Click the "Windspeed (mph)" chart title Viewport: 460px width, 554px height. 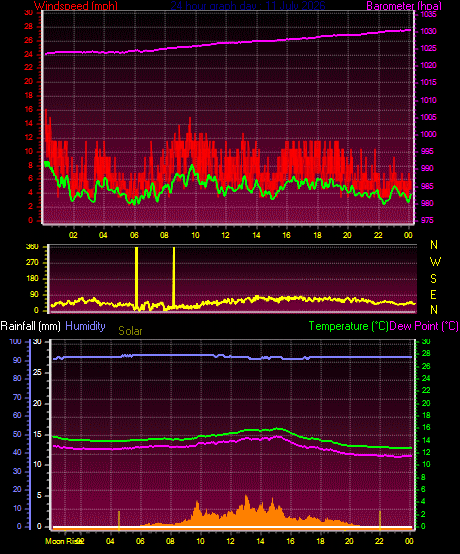click(x=76, y=6)
